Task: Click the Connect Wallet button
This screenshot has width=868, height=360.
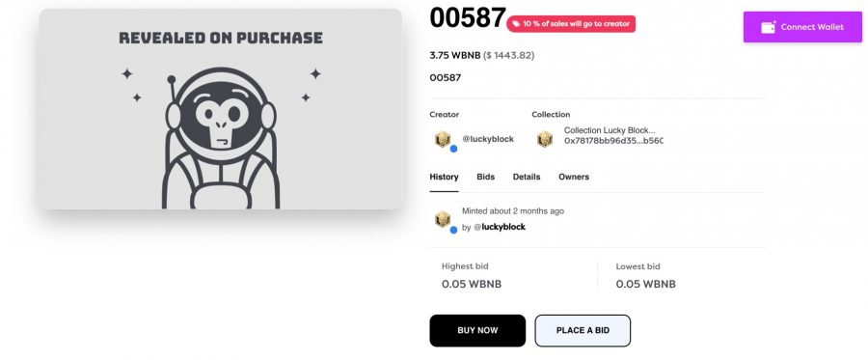Action: pos(802,27)
